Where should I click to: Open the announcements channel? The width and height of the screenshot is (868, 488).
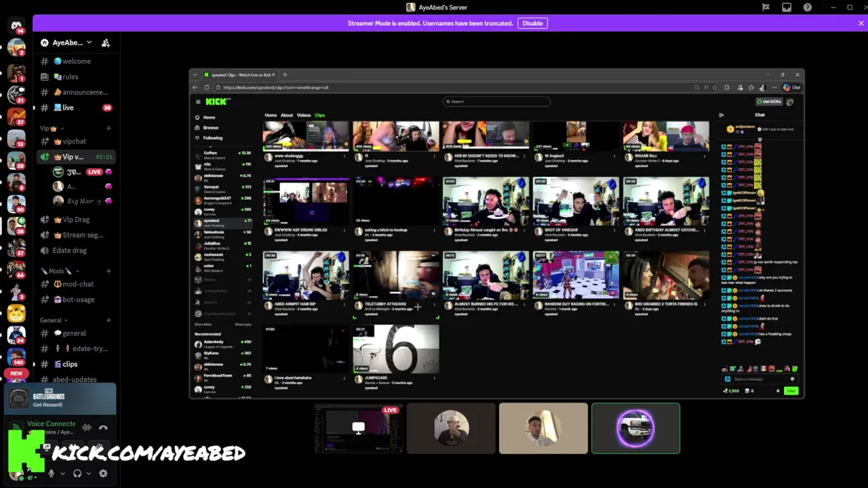[x=75, y=92]
